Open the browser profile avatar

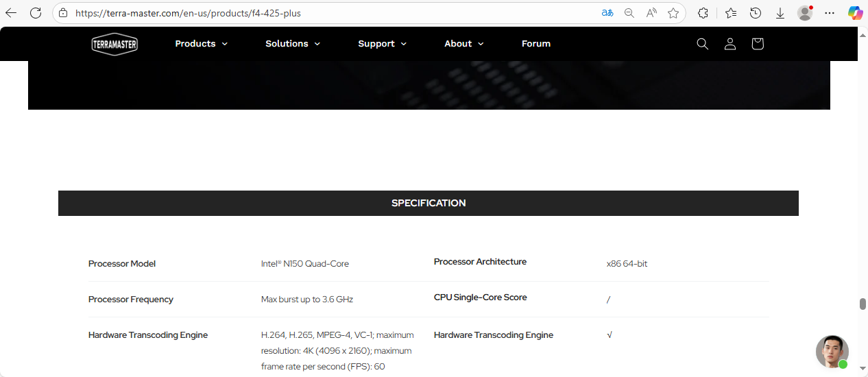(x=805, y=13)
